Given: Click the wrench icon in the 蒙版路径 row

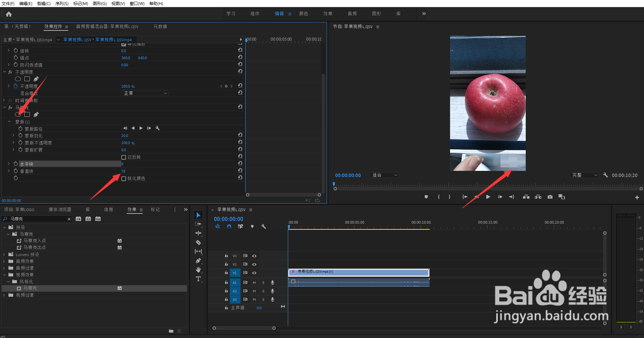Looking at the screenshot, I should [157, 128].
